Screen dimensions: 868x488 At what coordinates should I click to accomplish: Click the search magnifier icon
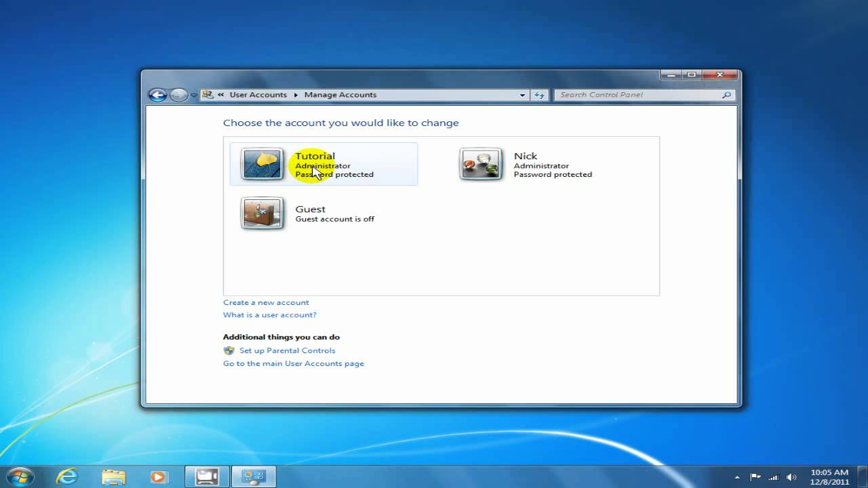click(x=727, y=95)
